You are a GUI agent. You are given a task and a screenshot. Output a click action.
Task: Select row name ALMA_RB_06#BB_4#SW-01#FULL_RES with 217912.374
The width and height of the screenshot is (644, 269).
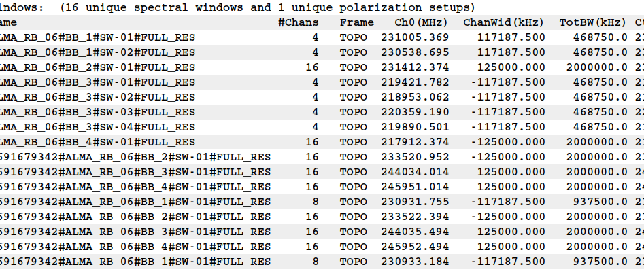coord(97,142)
